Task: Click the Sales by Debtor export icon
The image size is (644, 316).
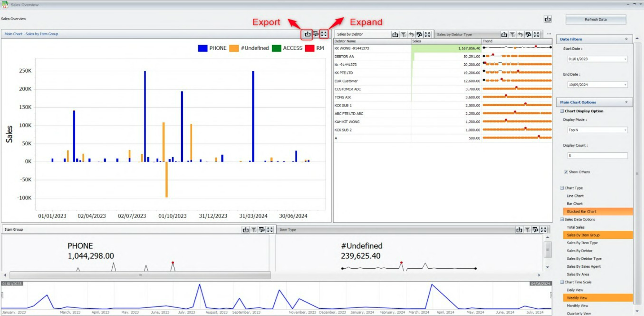Action: pyautogui.click(x=395, y=34)
